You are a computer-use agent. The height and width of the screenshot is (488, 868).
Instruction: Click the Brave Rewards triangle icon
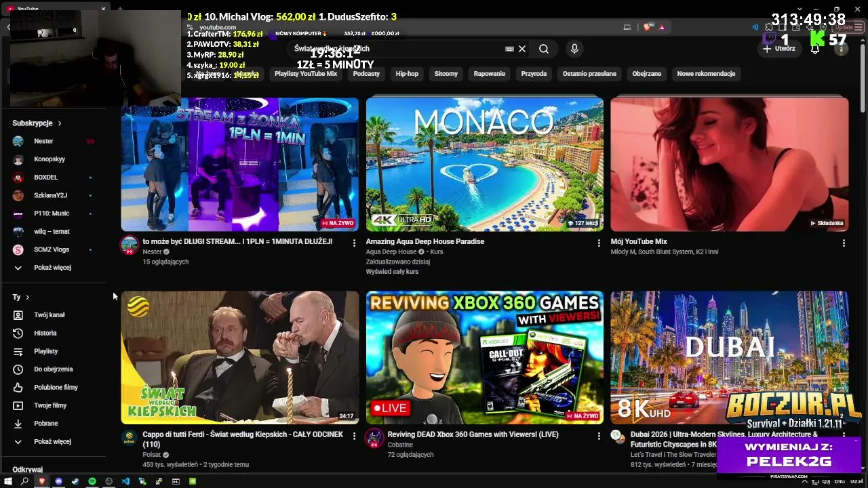tap(661, 27)
